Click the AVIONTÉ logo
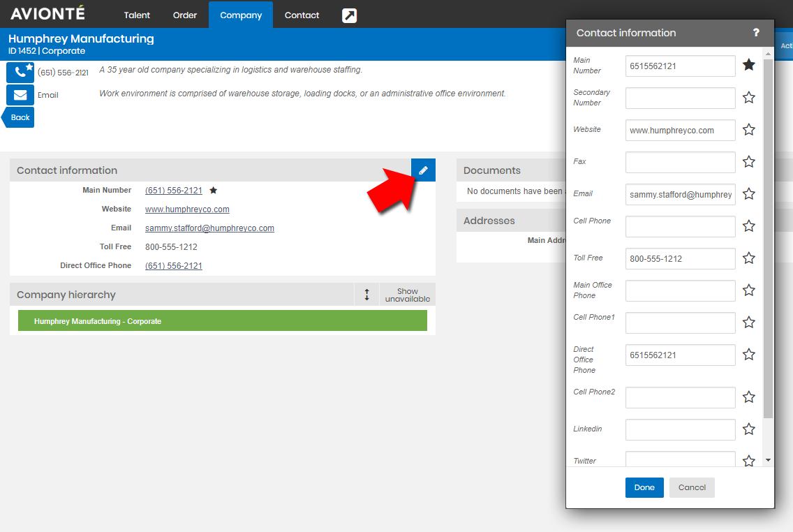 tap(47, 13)
